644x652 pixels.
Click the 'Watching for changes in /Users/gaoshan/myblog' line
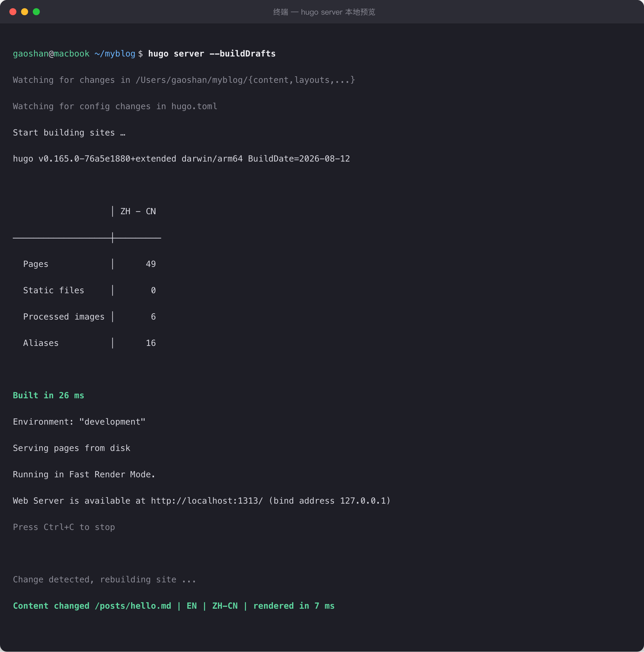click(184, 80)
